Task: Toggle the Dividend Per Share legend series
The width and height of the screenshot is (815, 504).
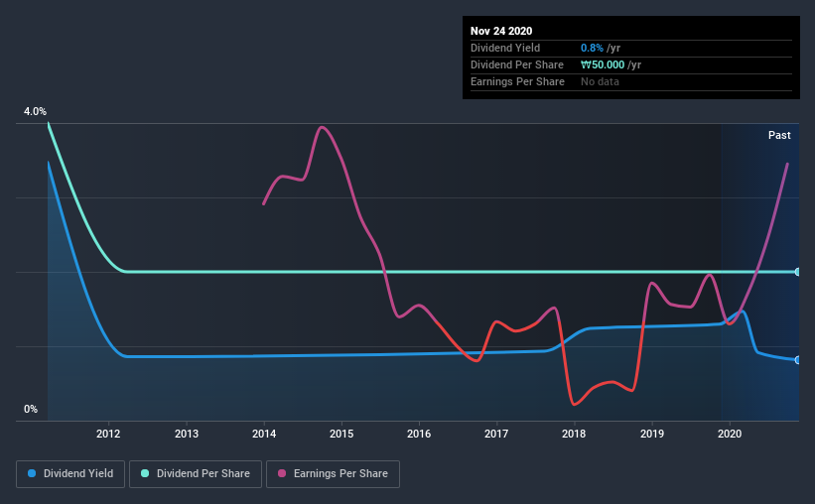Action: click(196, 474)
